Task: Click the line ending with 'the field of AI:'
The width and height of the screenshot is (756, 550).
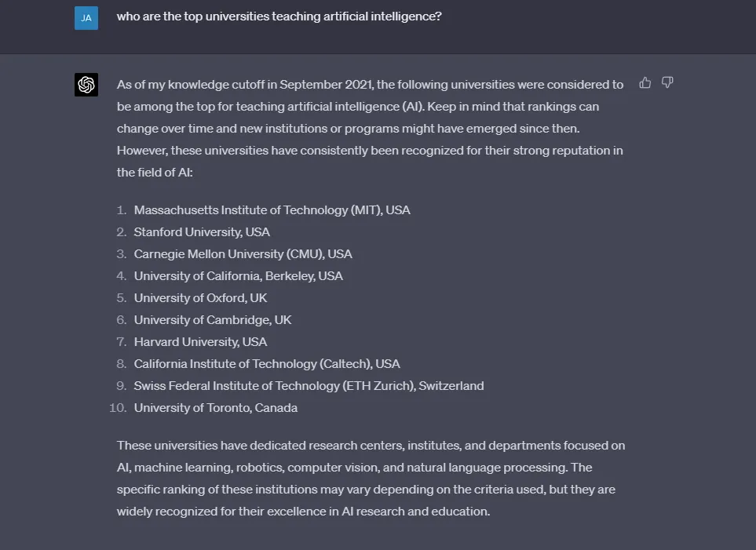Action: pyautogui.click(x=155, y=173)
